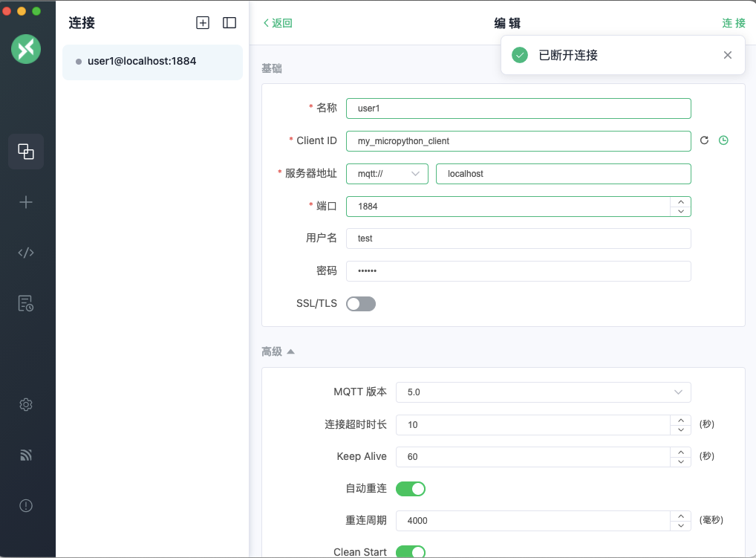
Task: Click the timestamp clock icon beside Client ID
Action: pos(724,140)
